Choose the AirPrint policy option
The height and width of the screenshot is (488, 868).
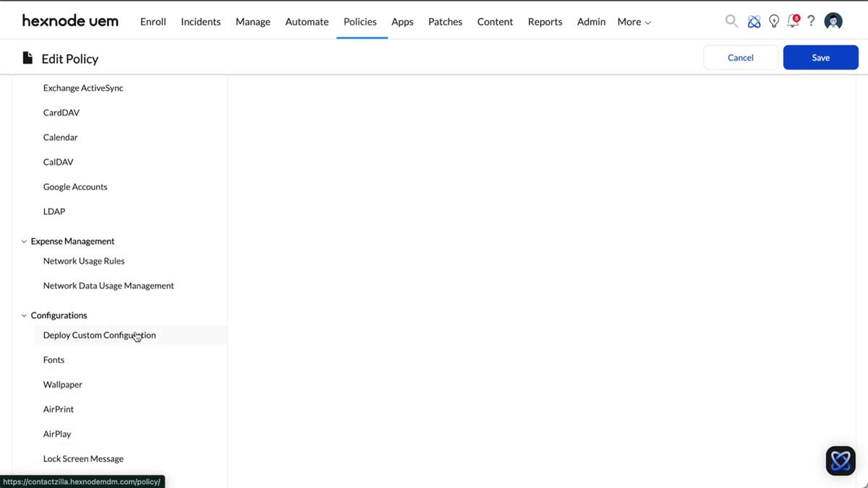click(58, 408)
